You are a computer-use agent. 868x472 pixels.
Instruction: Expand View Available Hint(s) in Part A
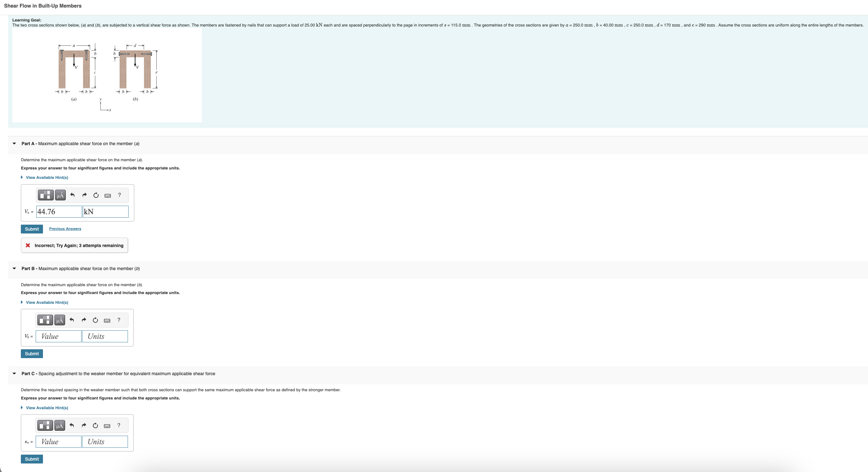(47, 177)
